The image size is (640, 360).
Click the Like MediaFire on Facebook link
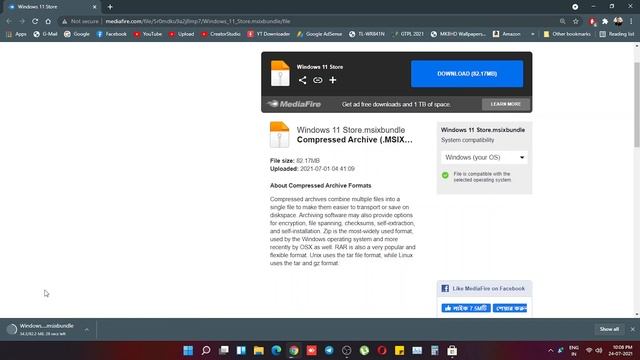click(488, 289)
